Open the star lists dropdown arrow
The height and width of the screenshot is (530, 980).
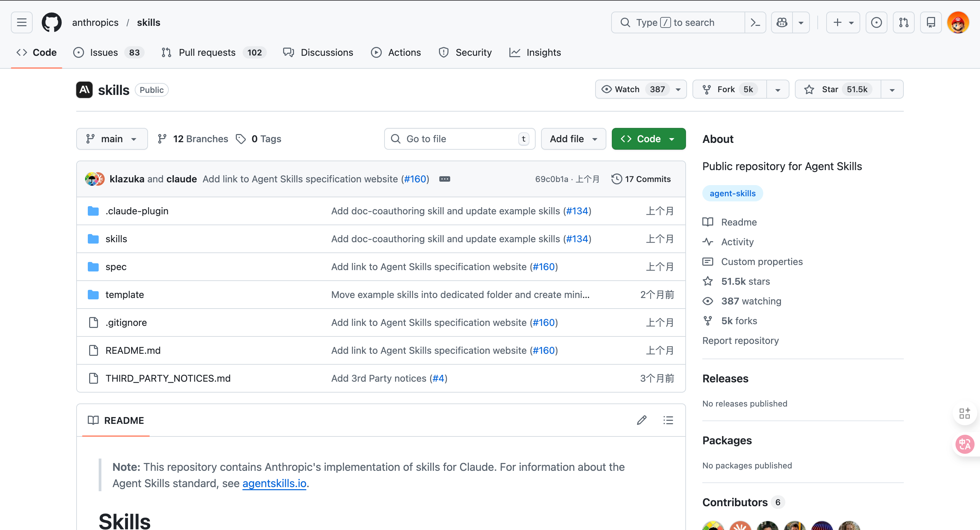(x=892, y=90)
